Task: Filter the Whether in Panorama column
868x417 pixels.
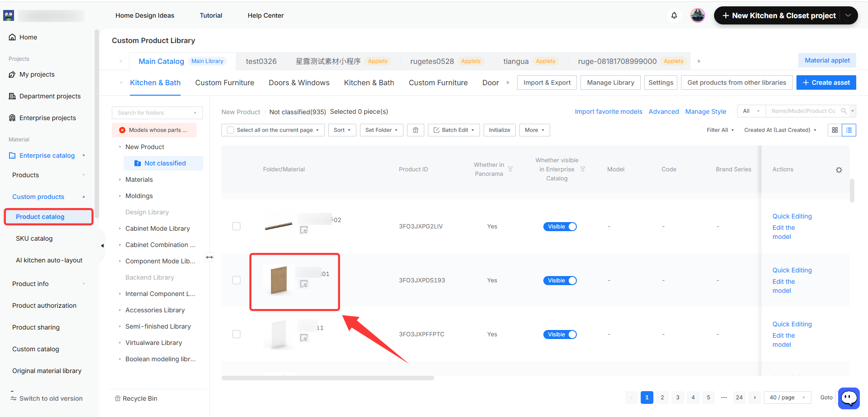Action: click(x=510, y=169)
